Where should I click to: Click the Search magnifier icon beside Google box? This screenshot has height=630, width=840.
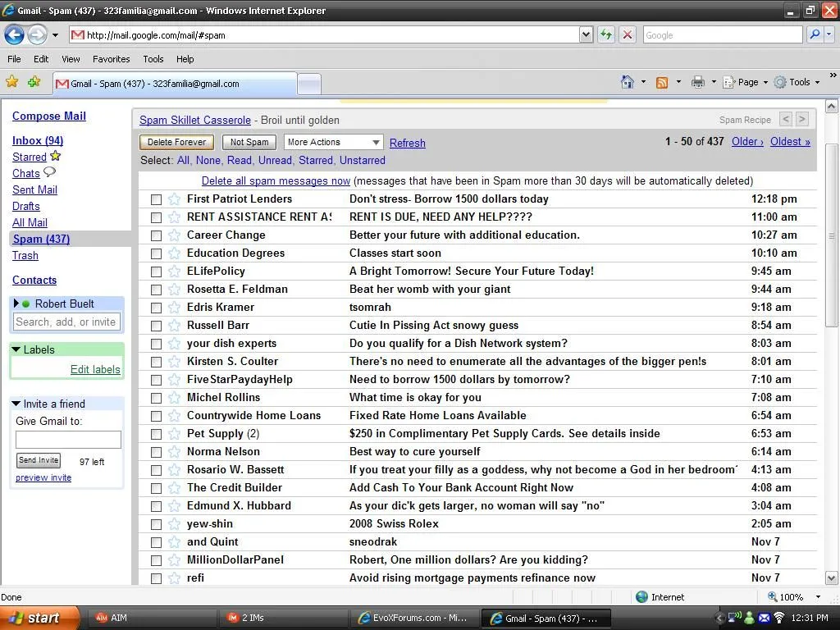pos(814,34)
